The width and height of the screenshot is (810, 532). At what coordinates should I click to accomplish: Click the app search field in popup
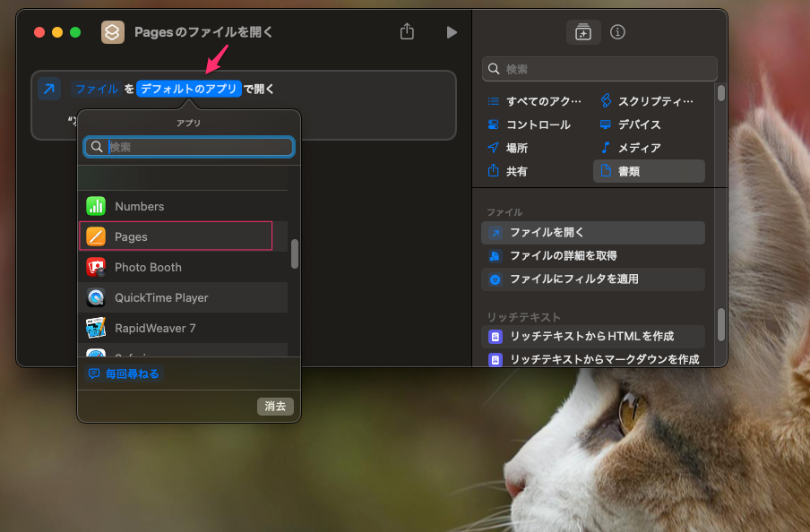click(x=197, y=147)
